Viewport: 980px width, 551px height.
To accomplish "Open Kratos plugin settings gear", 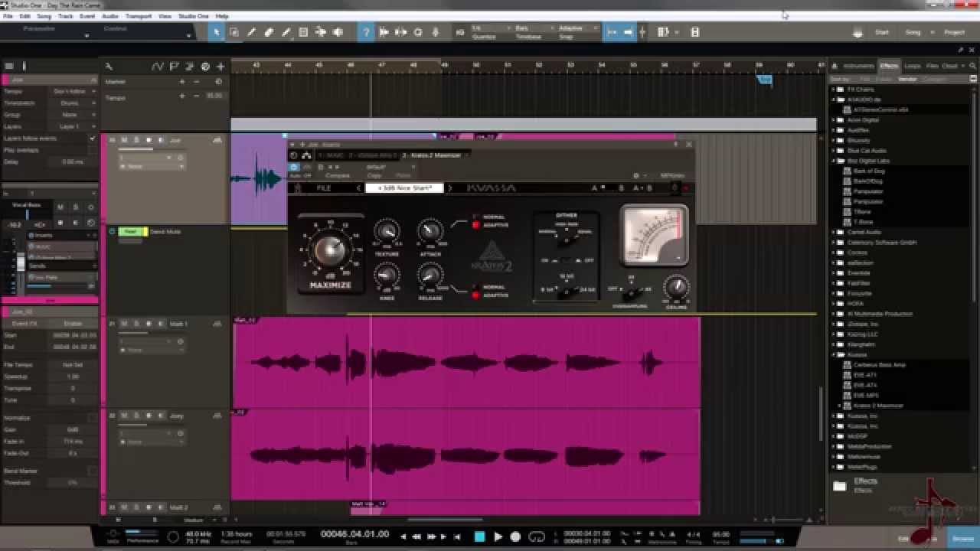I will [x=635, y=175].
